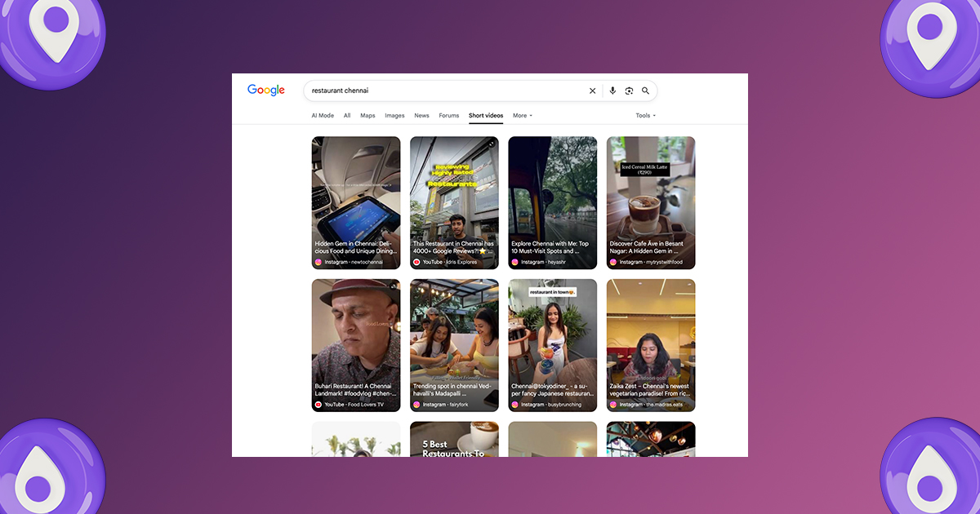The height and width of the screenshot is (514, 980).
Task: Open the Tools dropdown
Action: click(x=646, y=116)
